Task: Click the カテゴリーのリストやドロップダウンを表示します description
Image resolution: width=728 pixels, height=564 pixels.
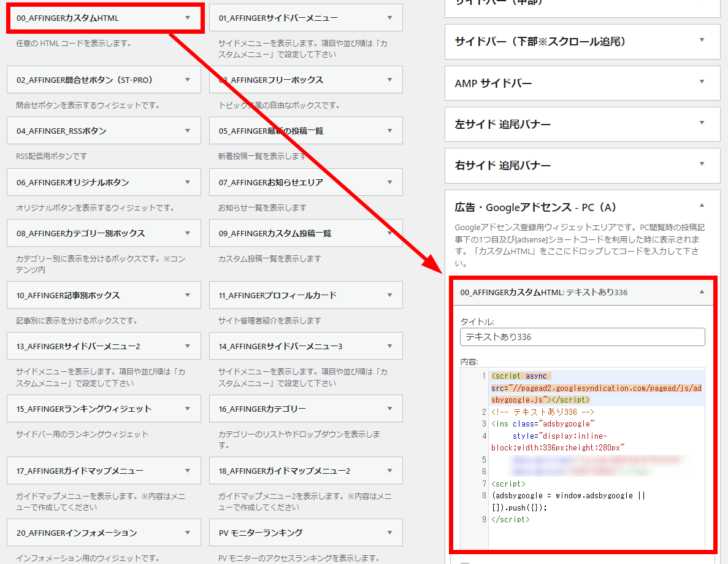Action: click(x=299, y=439)
